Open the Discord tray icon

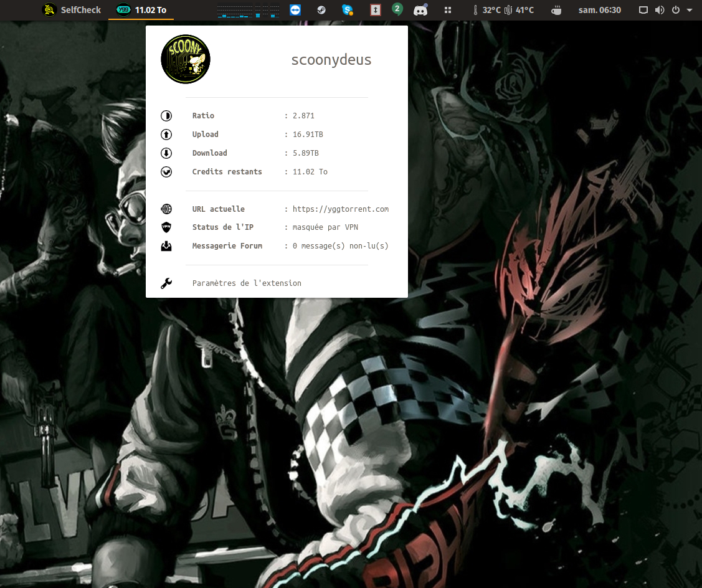point(420,10)
